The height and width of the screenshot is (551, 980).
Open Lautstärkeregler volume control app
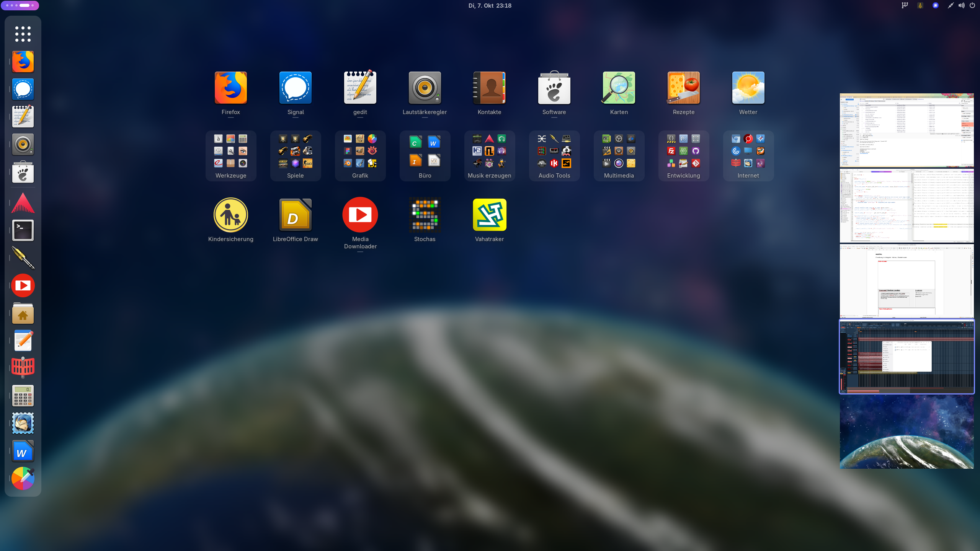coord(425,88)
